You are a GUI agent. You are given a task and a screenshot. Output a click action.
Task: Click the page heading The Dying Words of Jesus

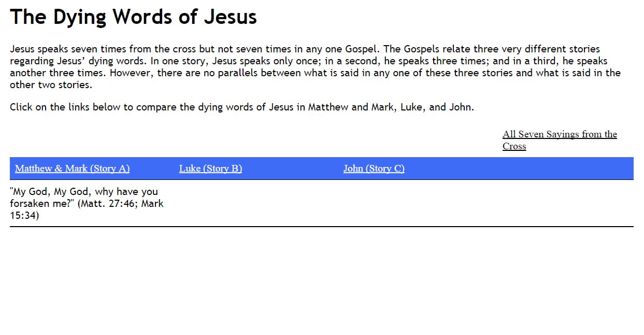coord(133,17)
